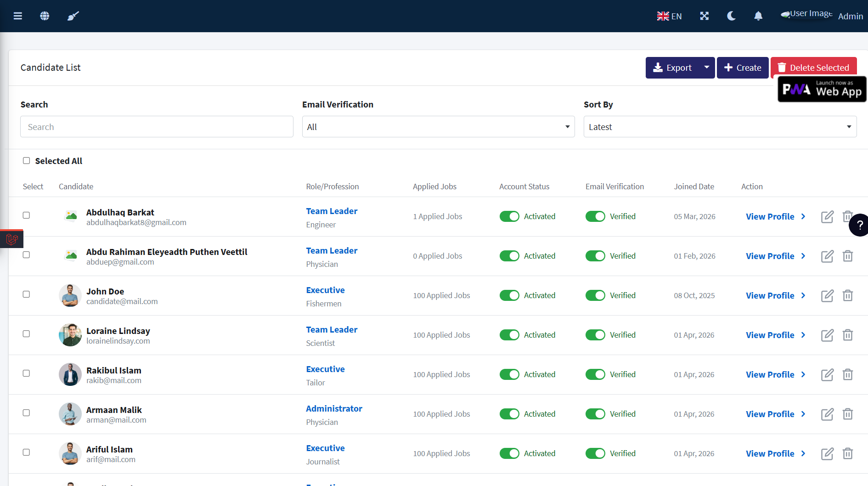This screenshot has height=486, width=868.
Task: Click the globe website icon
Action: pos(45,16)
